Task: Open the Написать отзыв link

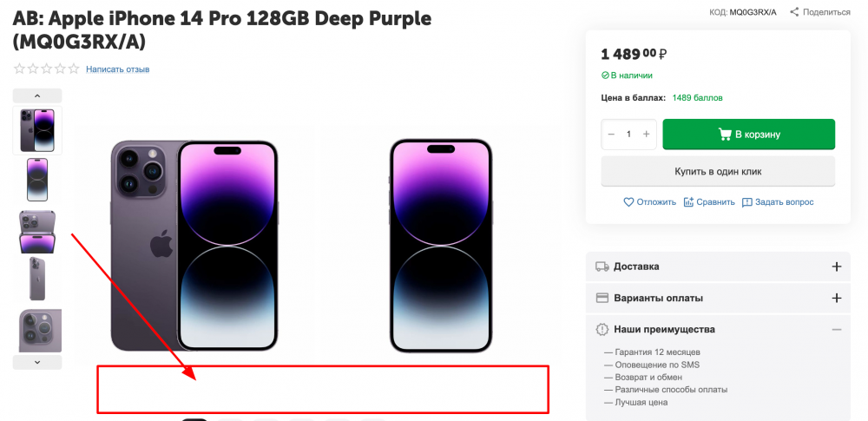Action: (x=118, y=69)
